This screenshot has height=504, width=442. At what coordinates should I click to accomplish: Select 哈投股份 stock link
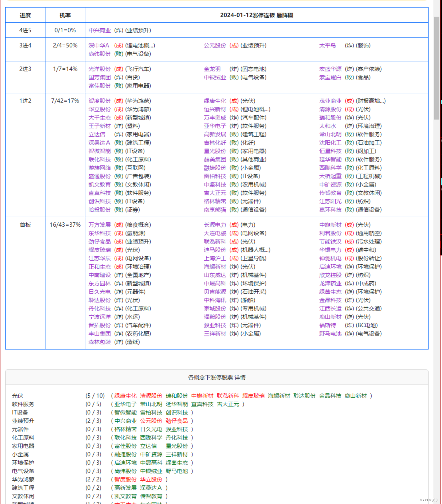(x=100, y=210)
